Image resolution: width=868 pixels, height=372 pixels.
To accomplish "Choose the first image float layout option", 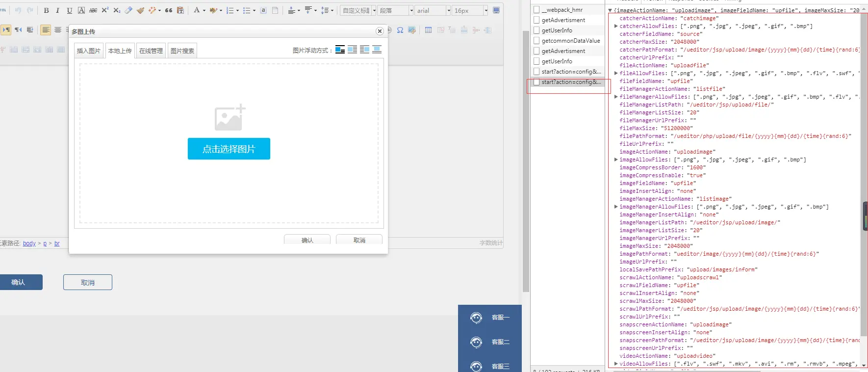I will (x=340, y=50).
